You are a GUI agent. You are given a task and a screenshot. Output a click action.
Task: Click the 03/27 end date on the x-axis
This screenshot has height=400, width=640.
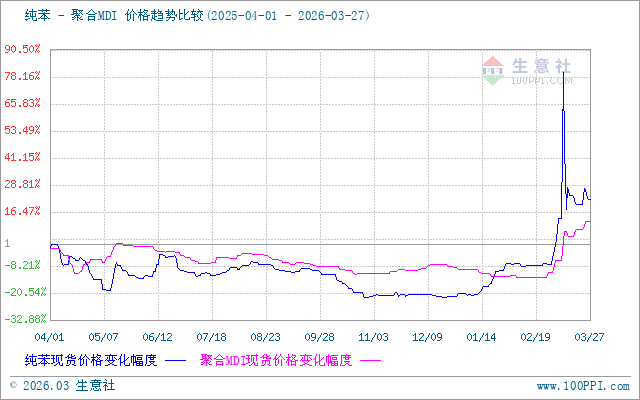[587, 337]
